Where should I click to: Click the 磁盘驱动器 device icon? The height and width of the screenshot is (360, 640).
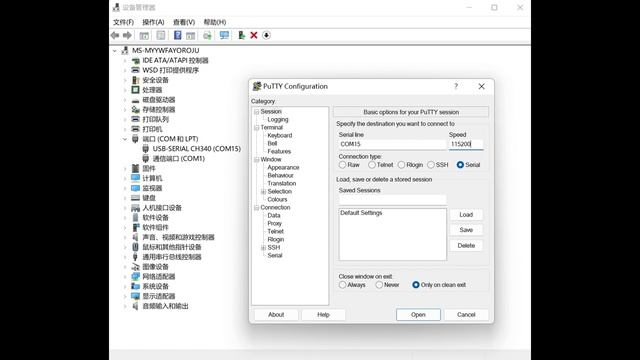tap(136, 100)
